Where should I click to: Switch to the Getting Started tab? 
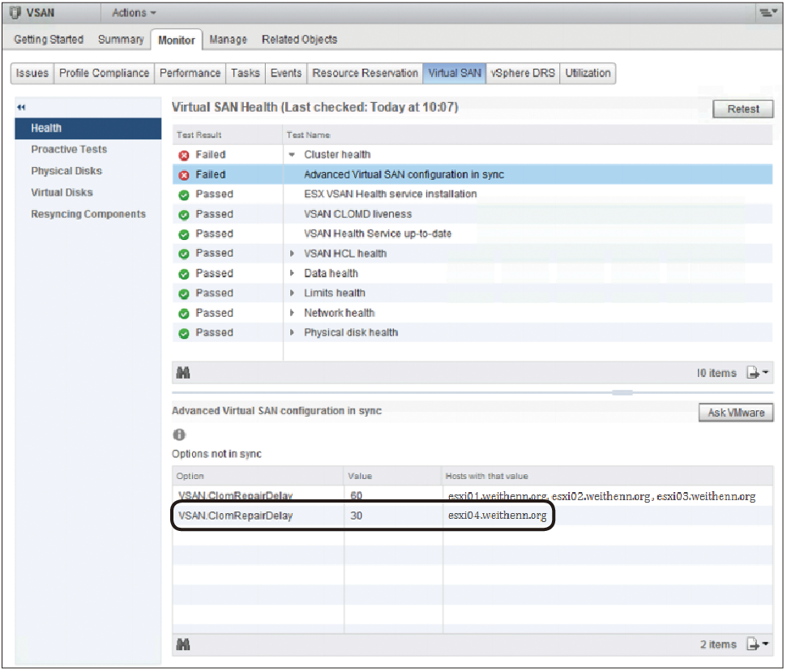pos(49,40)
